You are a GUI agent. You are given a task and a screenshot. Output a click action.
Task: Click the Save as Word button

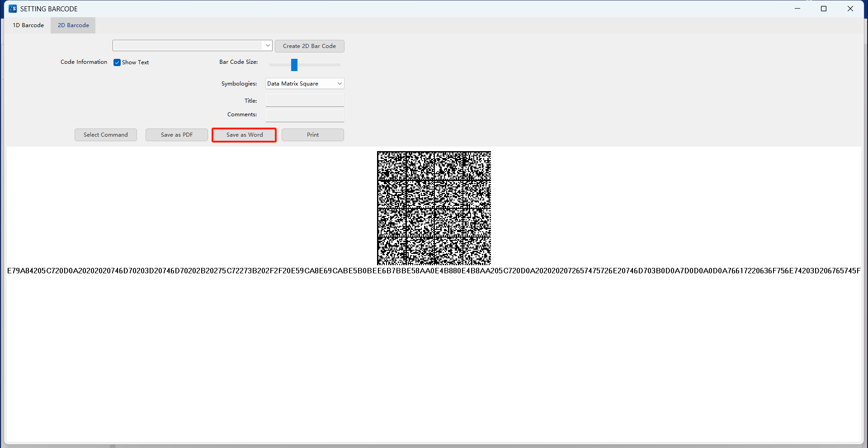point(244,135)
